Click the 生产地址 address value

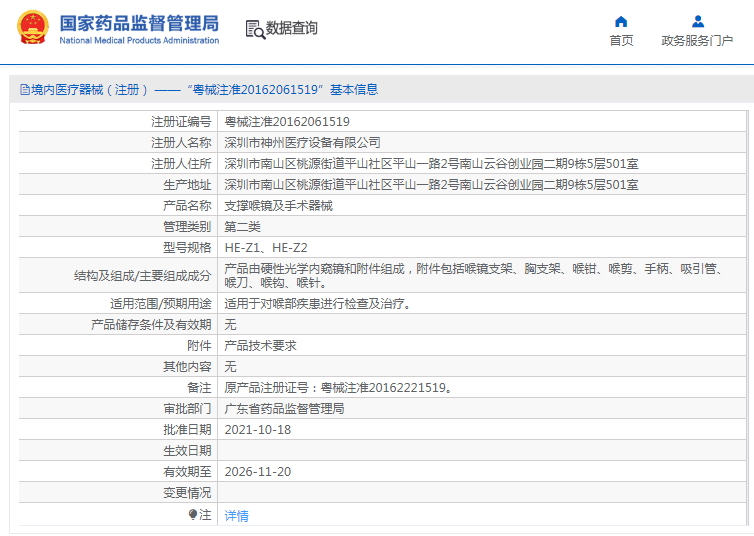[x=431, y=185]
